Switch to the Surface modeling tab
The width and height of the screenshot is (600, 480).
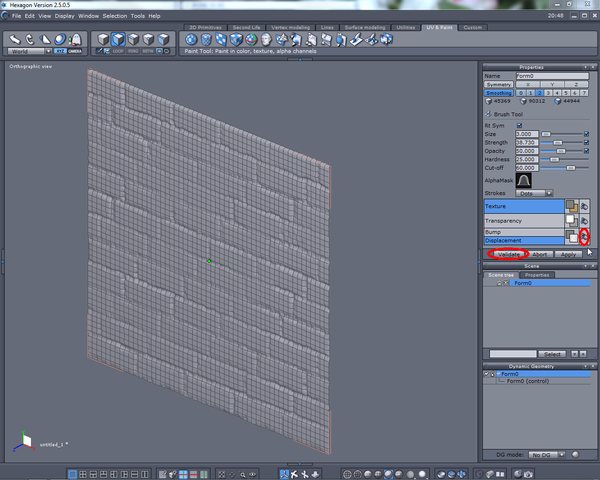(x=365, y=27)
